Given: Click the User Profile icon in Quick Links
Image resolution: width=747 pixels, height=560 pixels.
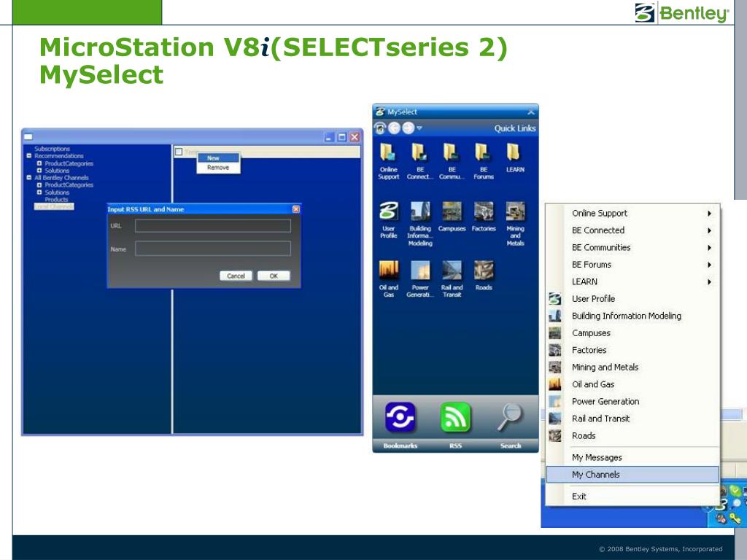Looking at the screenshot, I should click(x=388, y=211).
